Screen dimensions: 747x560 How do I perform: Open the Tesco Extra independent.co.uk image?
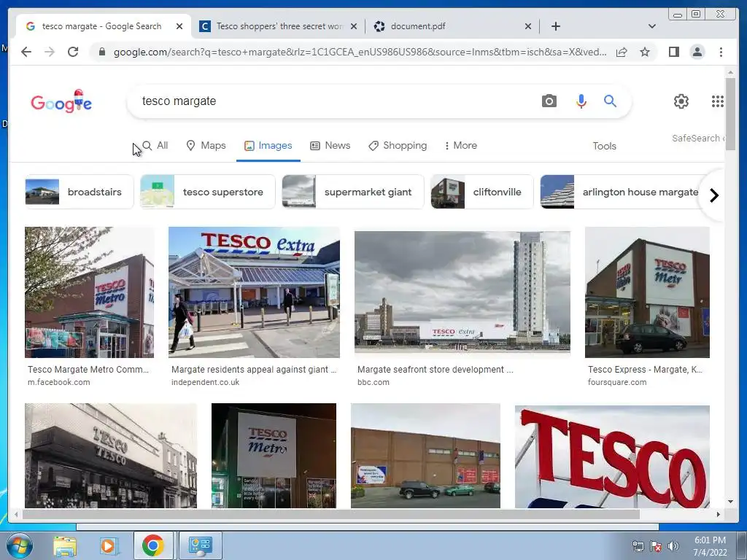(254, 292)
